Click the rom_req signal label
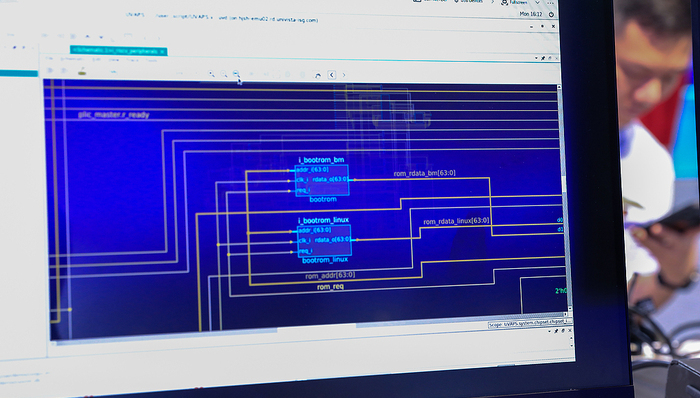 [330, 287]
